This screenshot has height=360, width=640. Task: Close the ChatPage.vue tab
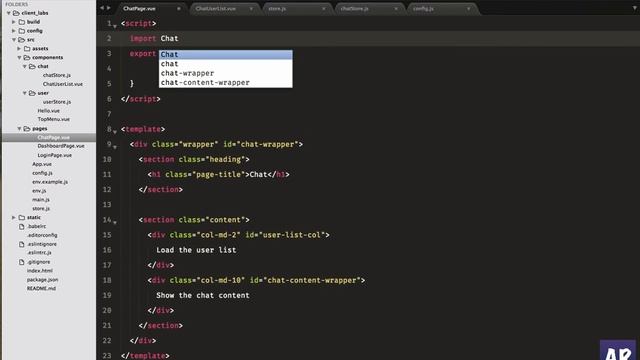[x=178, y=9]
